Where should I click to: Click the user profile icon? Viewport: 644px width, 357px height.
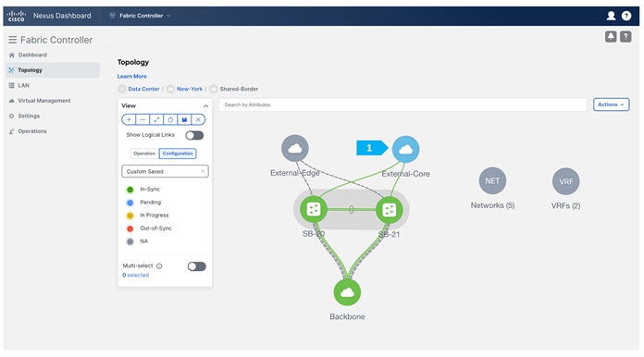611,16
